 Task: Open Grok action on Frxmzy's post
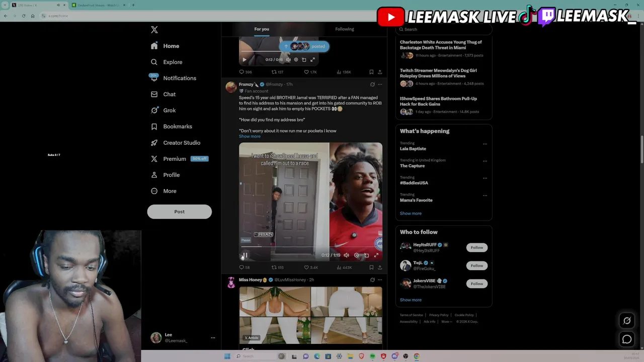point(372,84)
